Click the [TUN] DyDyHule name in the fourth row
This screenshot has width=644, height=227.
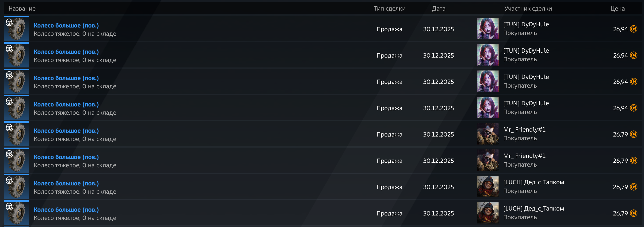pos(526,103)
